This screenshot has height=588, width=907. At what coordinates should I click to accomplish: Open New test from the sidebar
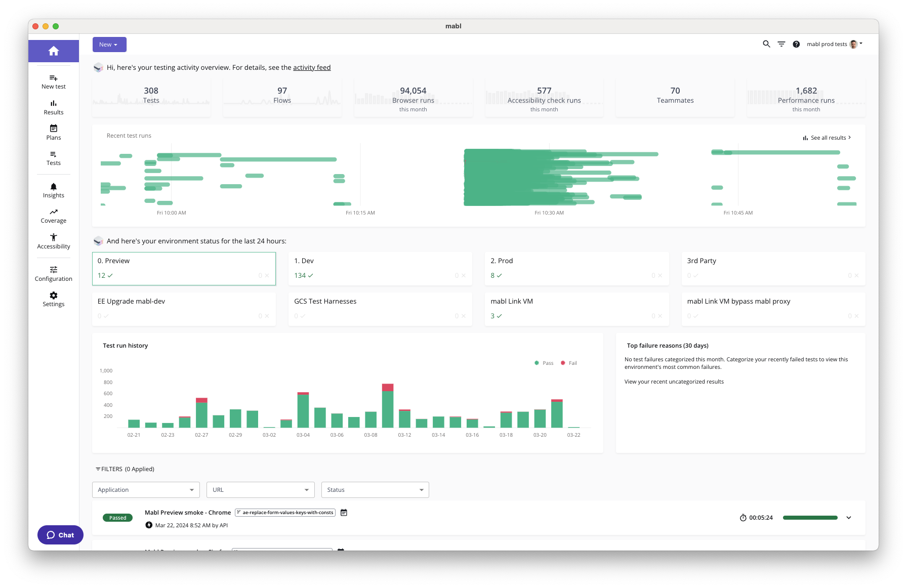pos(54,82)
